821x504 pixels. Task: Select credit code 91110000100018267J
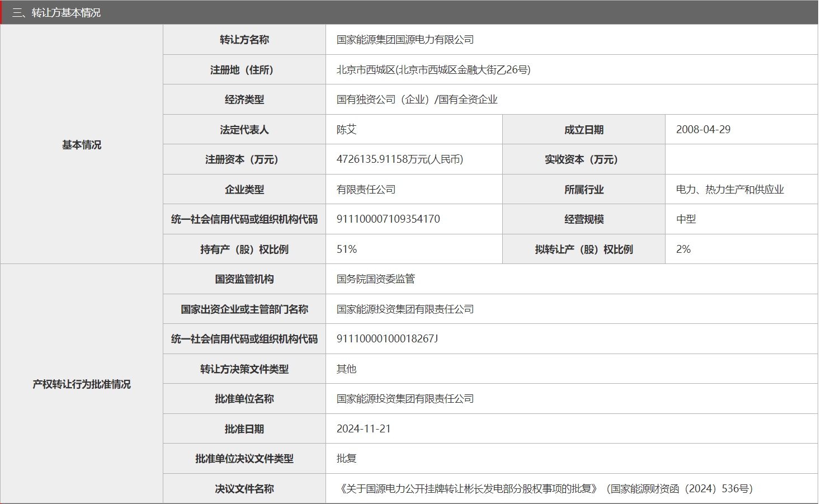[x=387, y=339]
